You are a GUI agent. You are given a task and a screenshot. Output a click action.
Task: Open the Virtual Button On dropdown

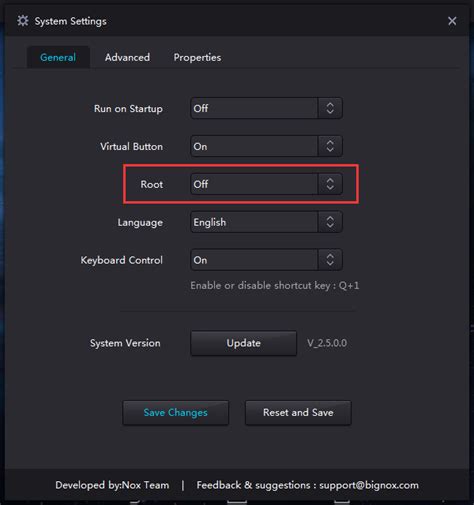coord(266,146)
